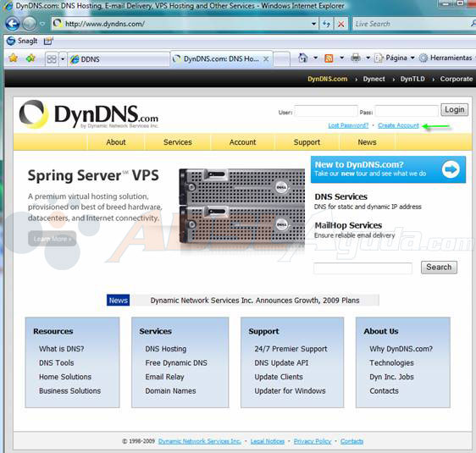
Task: Open the News navigation menu
Action: tap(367, 142)
